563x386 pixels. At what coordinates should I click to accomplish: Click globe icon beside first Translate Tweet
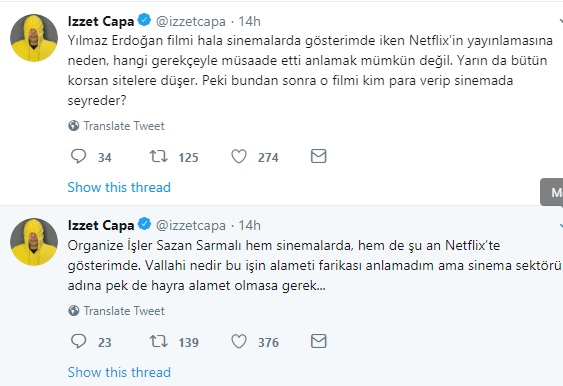tap(74, 126)
